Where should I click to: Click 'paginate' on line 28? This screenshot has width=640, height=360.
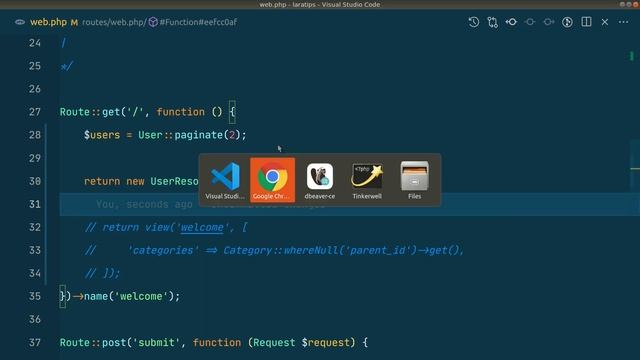tap(198, 135)
